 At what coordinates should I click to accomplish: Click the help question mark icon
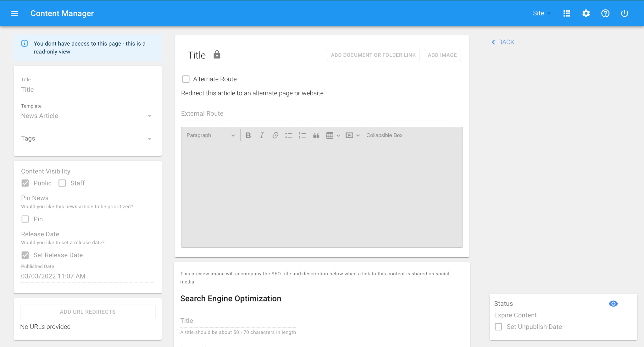[605, 13]
